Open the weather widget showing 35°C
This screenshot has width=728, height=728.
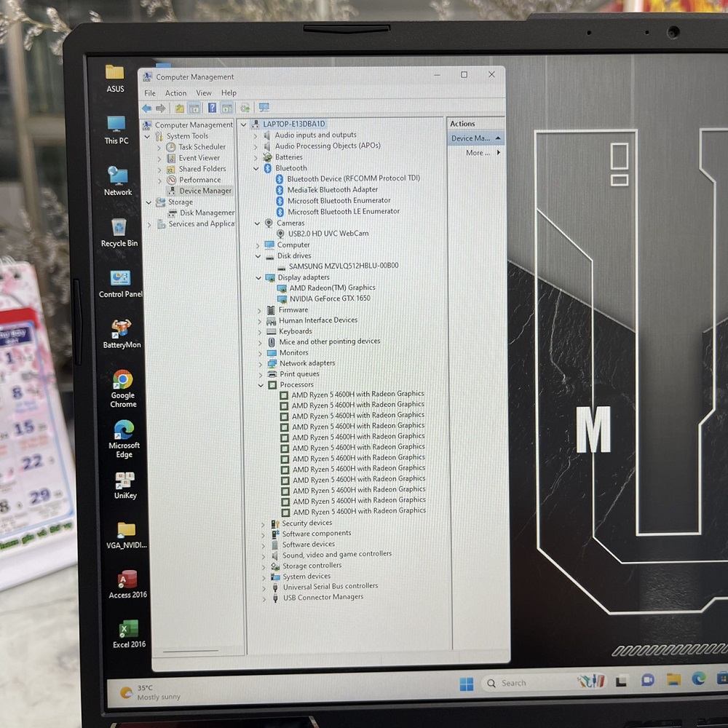click(x=150, y=692)
